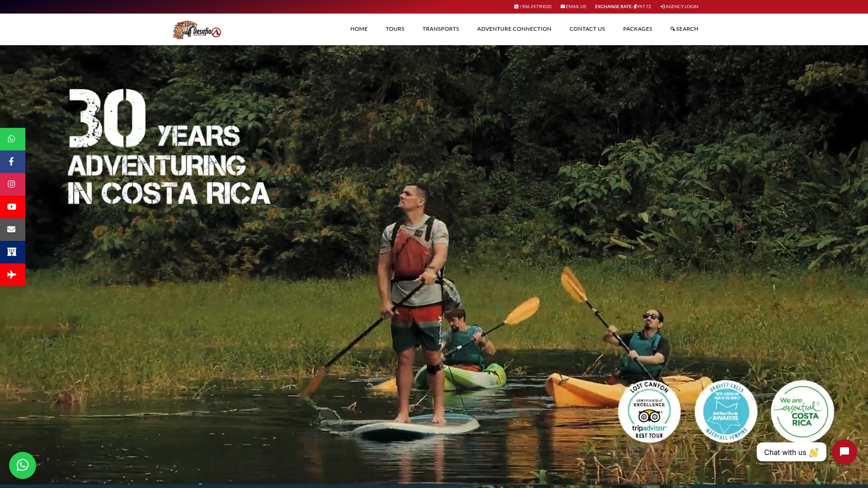This screenshot has height=488, width=868.
Task: Open the red chat bubble widget
Action: 844,452
